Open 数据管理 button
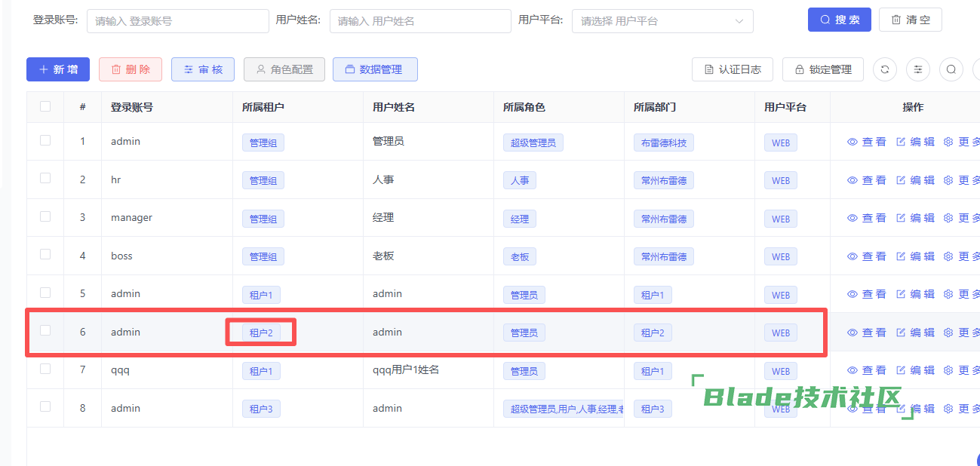980x466 pixels. [375, 69]
